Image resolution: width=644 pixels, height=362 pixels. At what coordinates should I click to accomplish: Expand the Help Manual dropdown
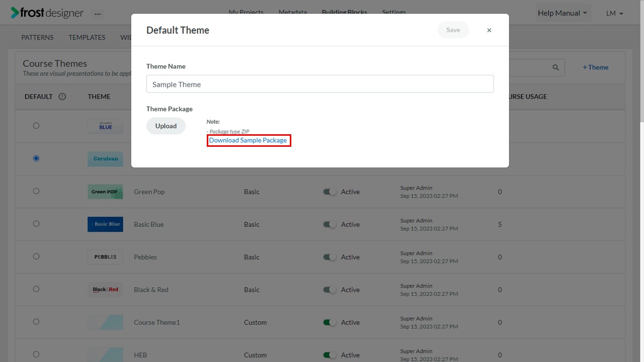click(562, 13)
